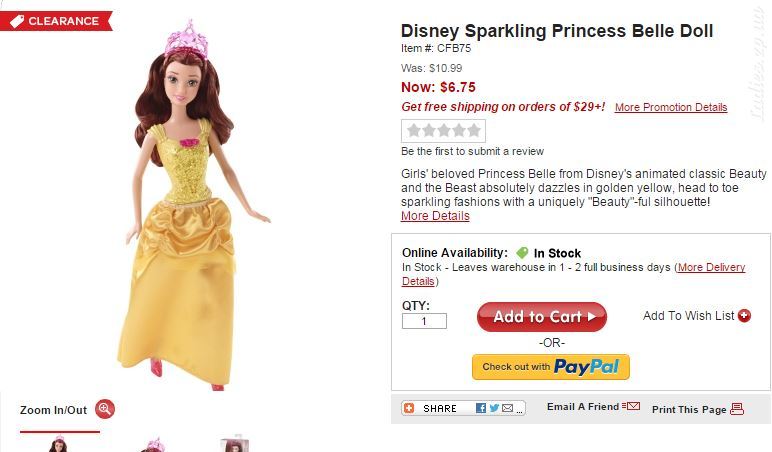Click the Email A Friend envelope icon

[x=631, y=406]
